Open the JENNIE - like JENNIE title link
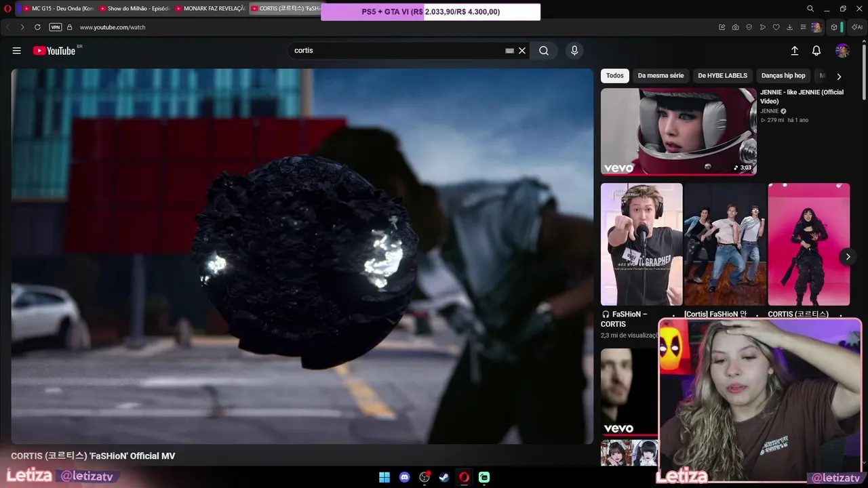 (x=802, y=97)
